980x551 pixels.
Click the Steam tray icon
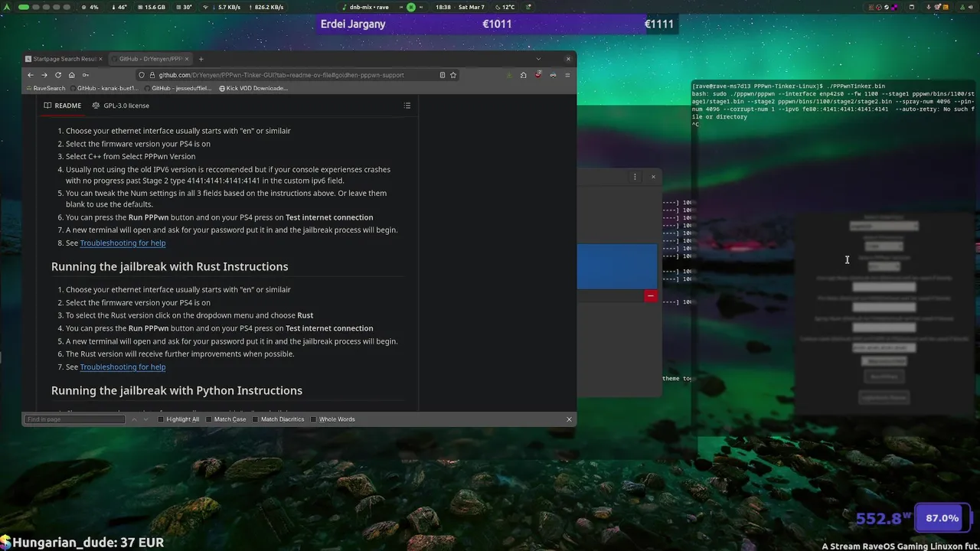coord(887,7)
